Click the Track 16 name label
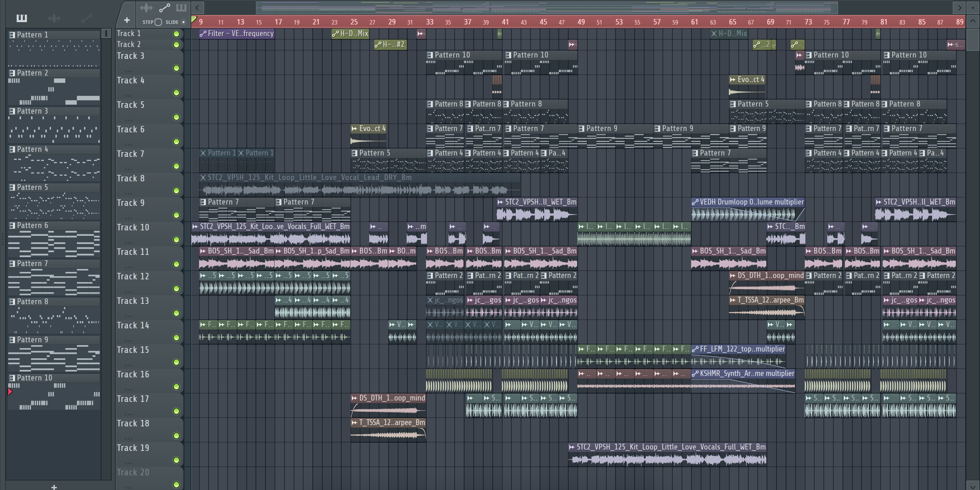Screen dimensions: 980x490 (x=133, y=374)
